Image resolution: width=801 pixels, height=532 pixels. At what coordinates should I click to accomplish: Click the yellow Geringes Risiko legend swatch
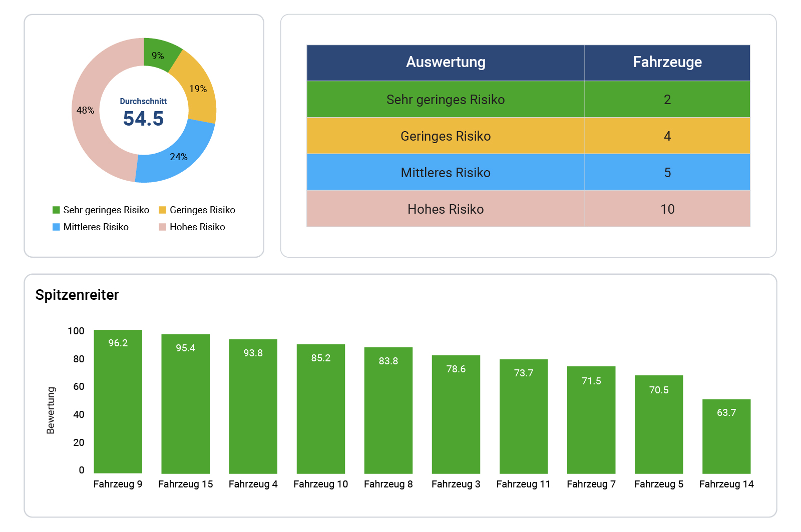click(x=162, y=210)
